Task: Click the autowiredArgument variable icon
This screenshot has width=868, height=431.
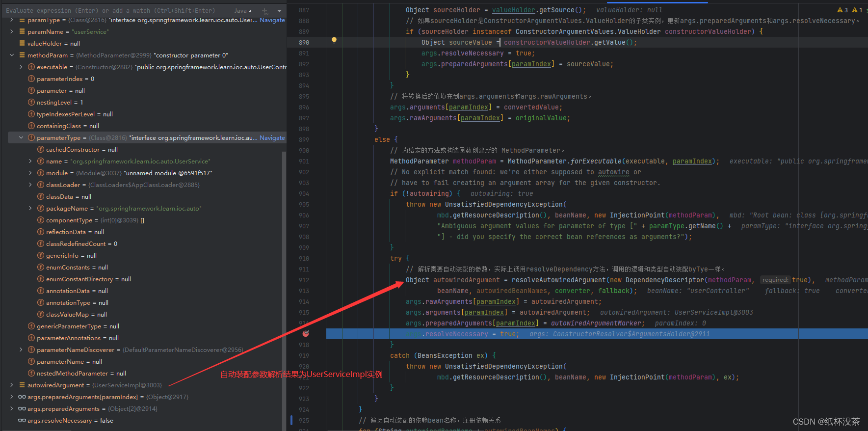Action: point(22,385)
